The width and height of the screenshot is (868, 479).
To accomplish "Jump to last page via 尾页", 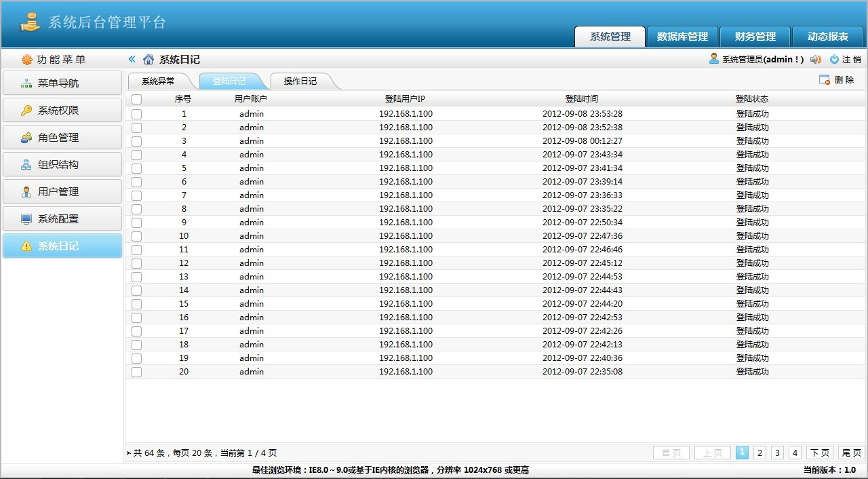I will tap(852, 453).
